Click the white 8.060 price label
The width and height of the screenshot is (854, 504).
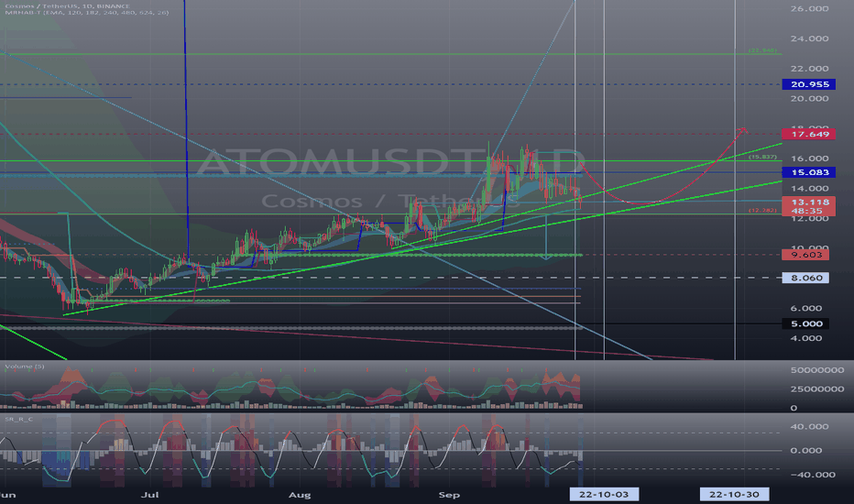(806, 278)
